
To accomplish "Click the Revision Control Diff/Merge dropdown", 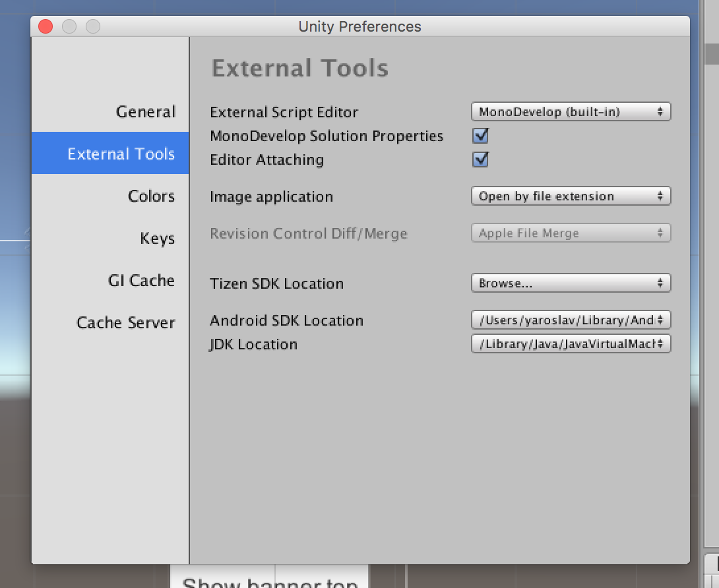I will pos(571,233).
